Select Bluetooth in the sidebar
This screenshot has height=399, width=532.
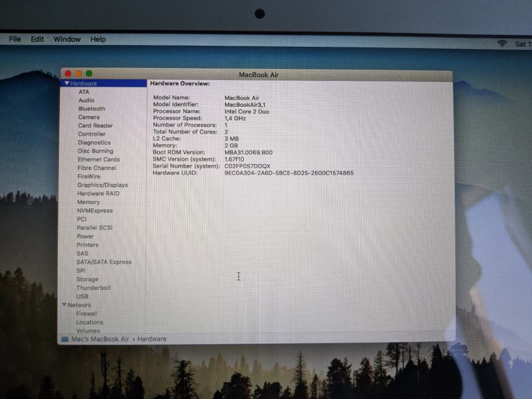pos(92,109)
